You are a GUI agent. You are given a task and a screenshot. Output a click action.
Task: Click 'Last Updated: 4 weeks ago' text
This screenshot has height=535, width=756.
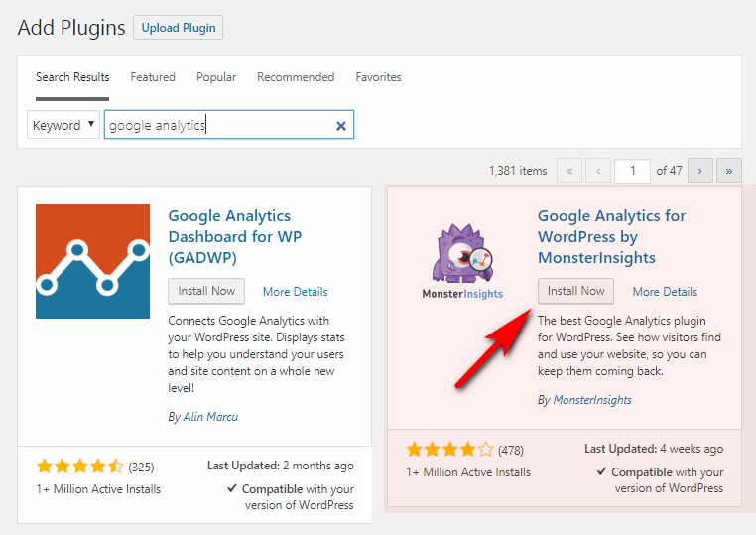pos(654,449)
